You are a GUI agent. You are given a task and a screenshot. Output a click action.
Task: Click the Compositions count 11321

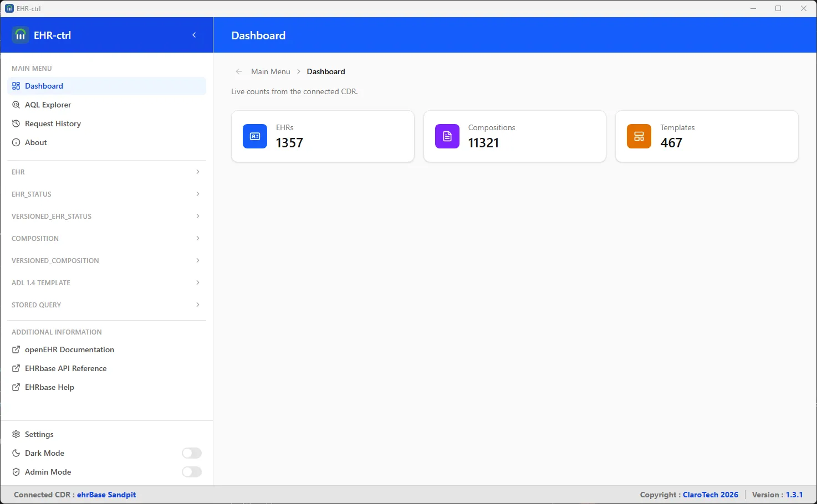pos(483,143)
